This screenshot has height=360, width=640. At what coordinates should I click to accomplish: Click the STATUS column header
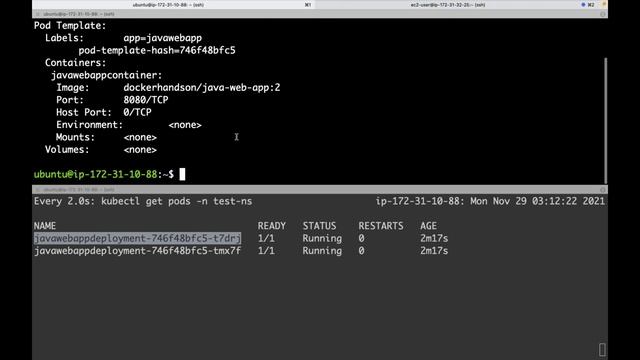tap(319, 226)
